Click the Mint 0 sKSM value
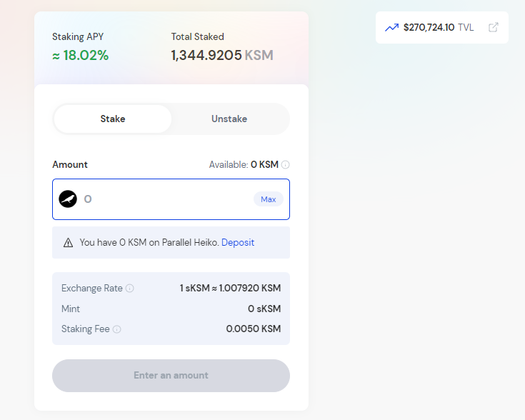Image resolution: width=525 pixels, height=420 pixels. pos(264,309)
